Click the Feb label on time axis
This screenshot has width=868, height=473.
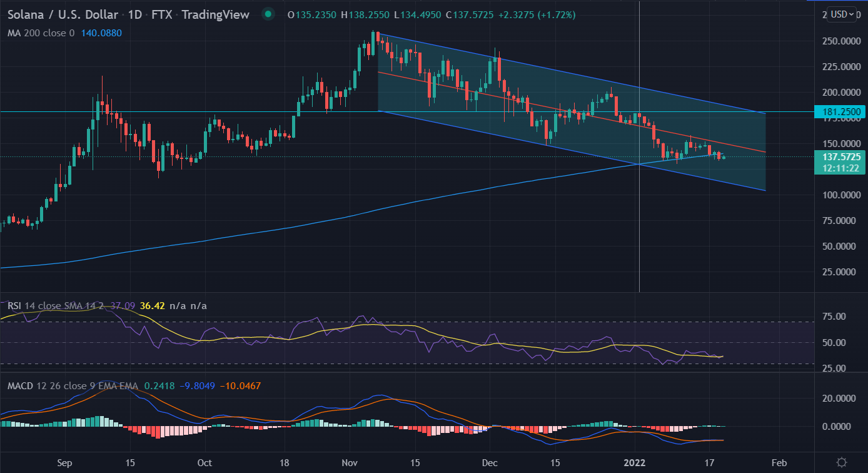778,463
